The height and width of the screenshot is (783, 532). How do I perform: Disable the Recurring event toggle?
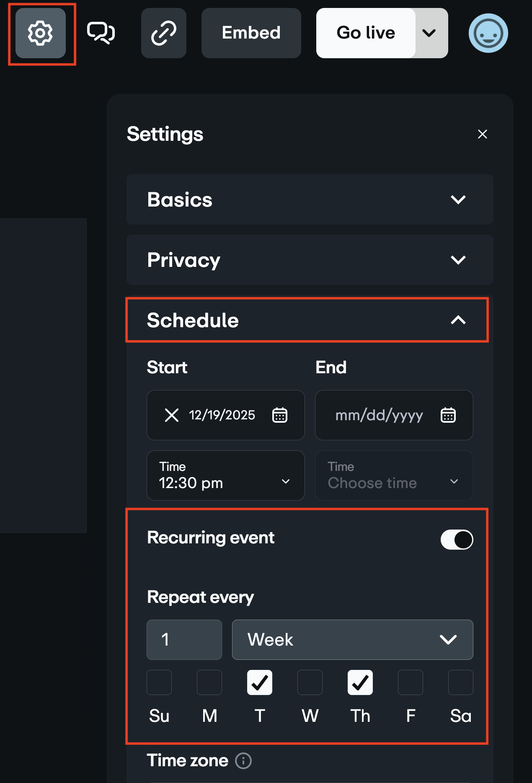pyautogui.click(x=456, y=540)
